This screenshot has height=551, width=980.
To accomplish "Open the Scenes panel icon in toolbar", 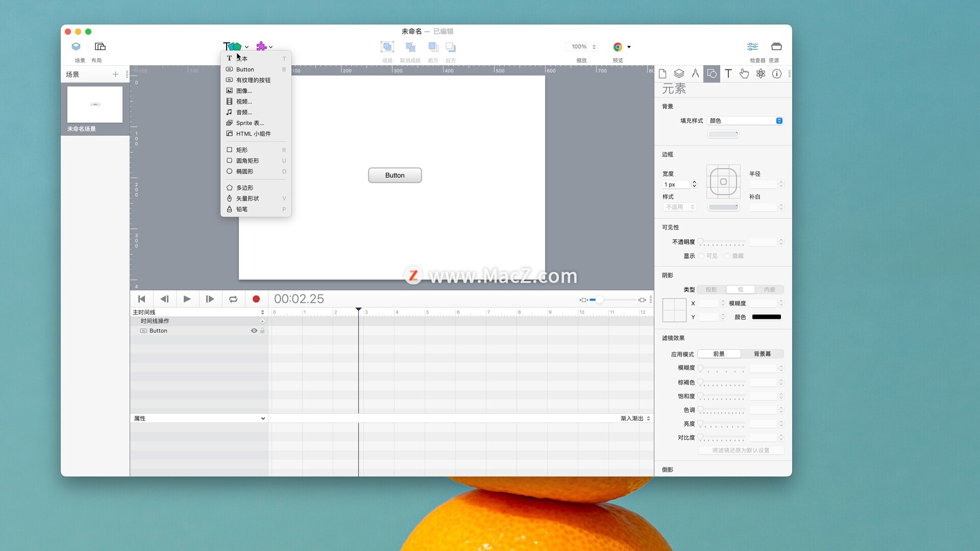I will click(x=76, y=46).
